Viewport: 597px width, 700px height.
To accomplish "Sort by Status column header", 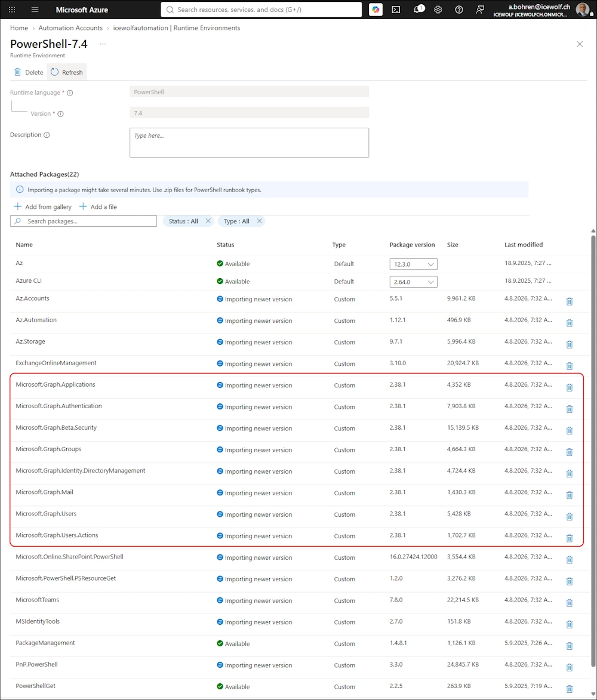I will [226, 245].
